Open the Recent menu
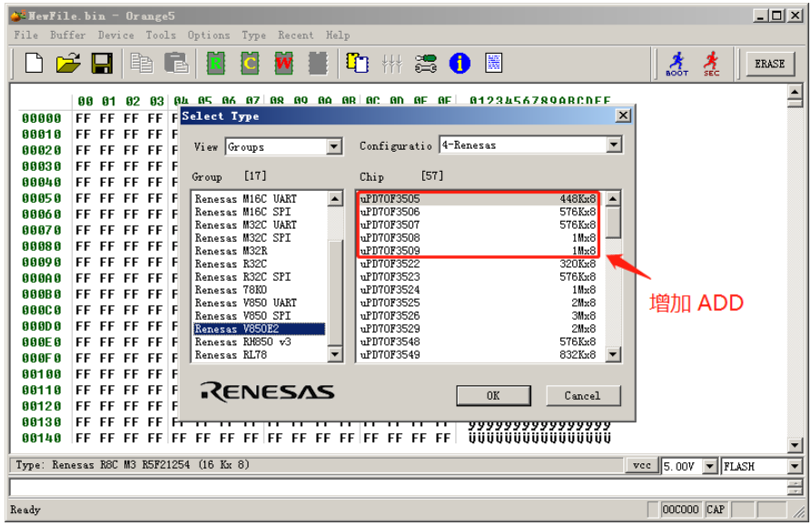This screenshot has height=526, width=812. pos(296,35)
